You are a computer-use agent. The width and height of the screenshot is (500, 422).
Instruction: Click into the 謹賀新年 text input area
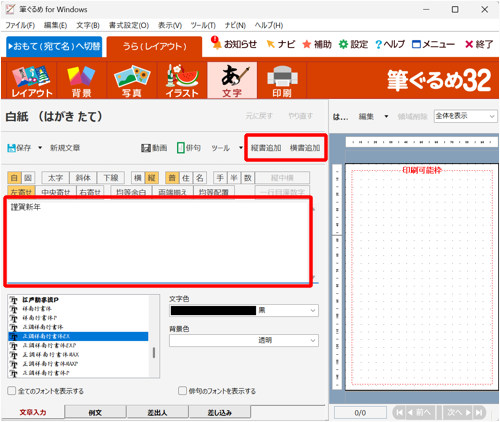[159, 241]
